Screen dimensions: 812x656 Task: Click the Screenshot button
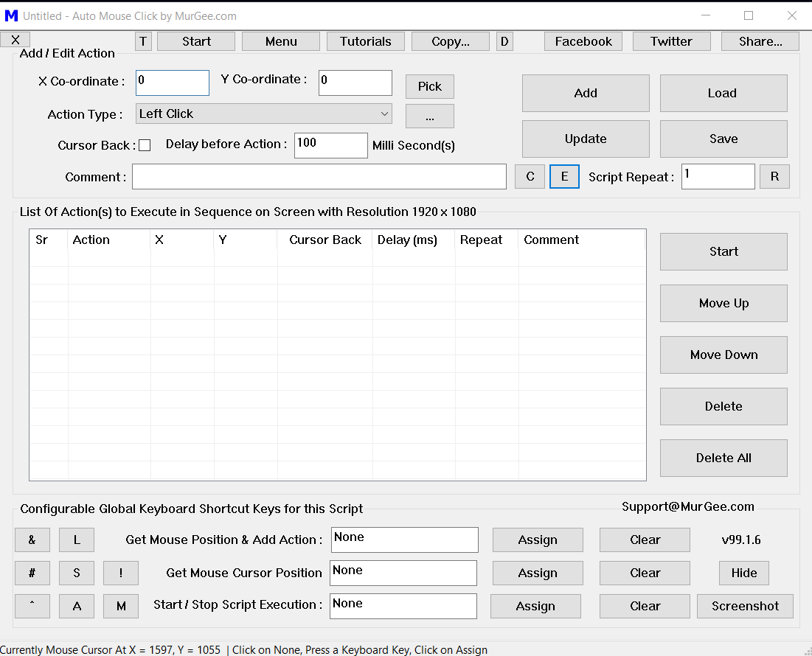point(745,606)
